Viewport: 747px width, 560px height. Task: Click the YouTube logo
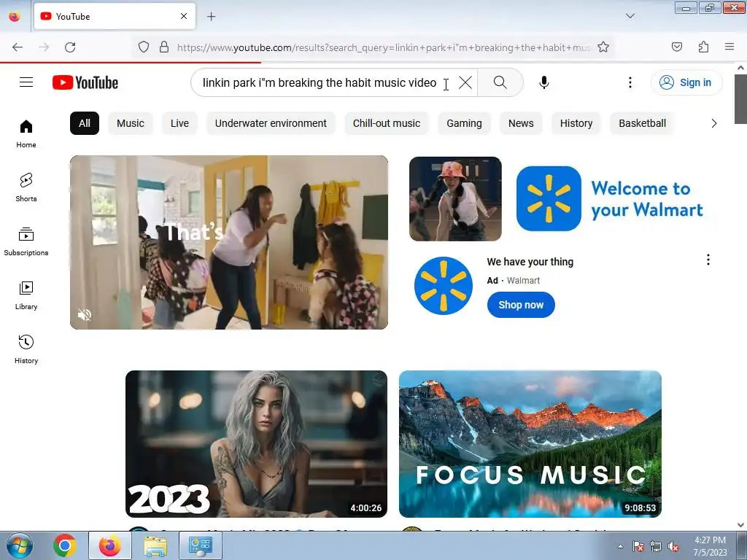click(x=85, y=82)
